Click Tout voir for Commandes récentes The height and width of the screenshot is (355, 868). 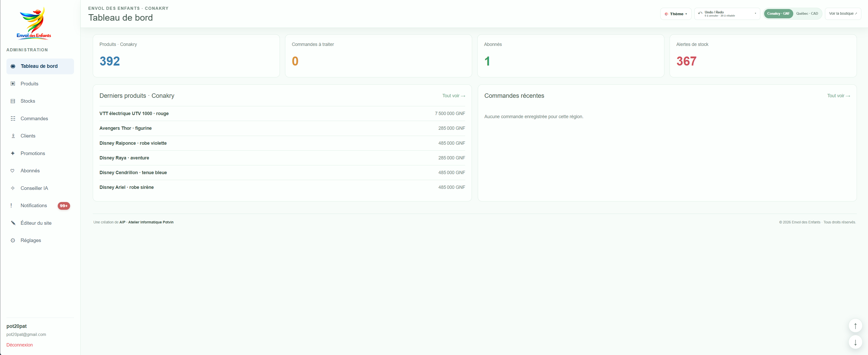point(838,96)
